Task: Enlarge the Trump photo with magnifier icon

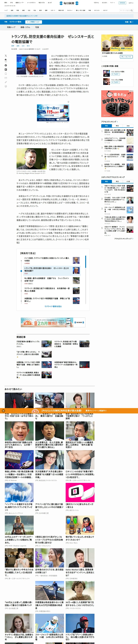Action: point(43,71)
